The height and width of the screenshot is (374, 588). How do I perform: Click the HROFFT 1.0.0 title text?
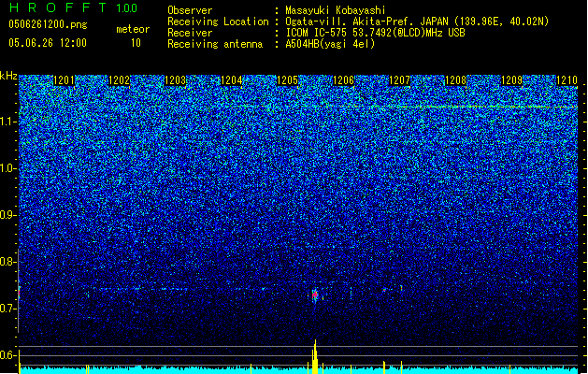[x=73, y=7]
